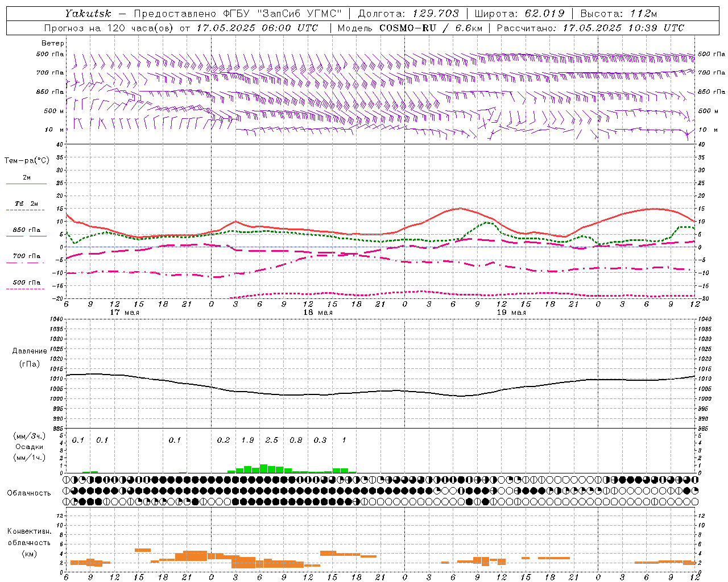
Task: Click the 17 мая date label
Action: 124,313
